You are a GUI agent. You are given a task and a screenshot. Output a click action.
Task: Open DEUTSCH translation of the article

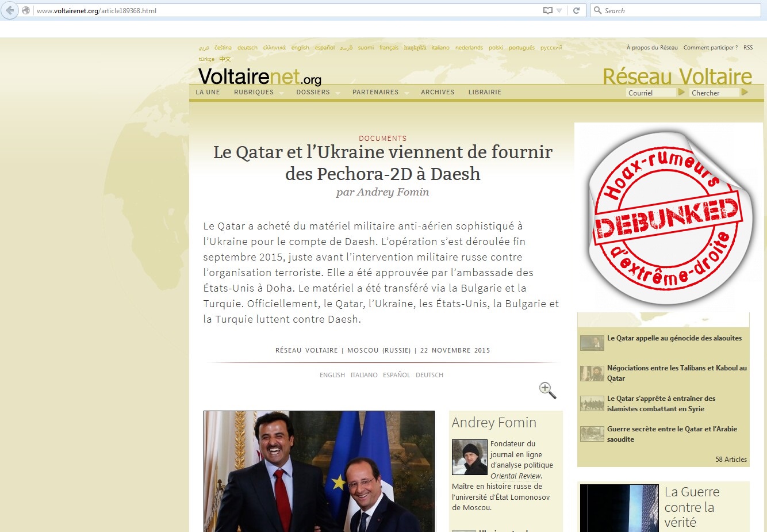(429, 375)
